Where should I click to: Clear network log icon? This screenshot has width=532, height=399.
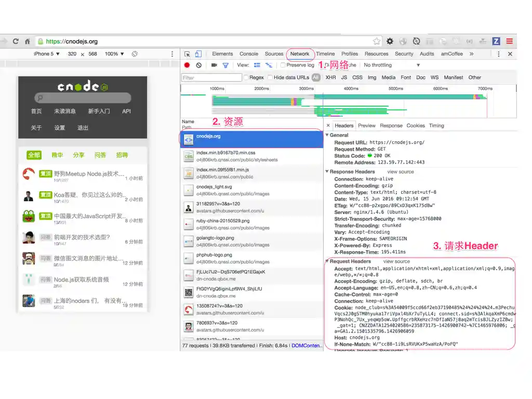point(199,65)
